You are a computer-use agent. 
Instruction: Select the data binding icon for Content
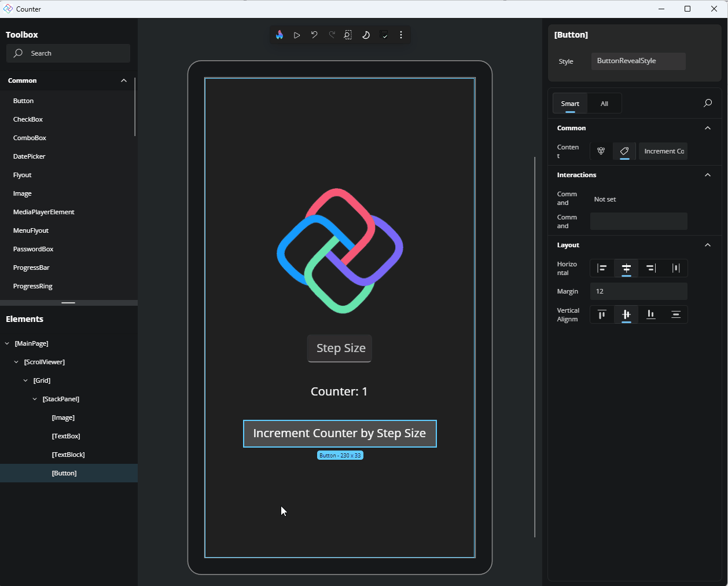click(600, 151)
